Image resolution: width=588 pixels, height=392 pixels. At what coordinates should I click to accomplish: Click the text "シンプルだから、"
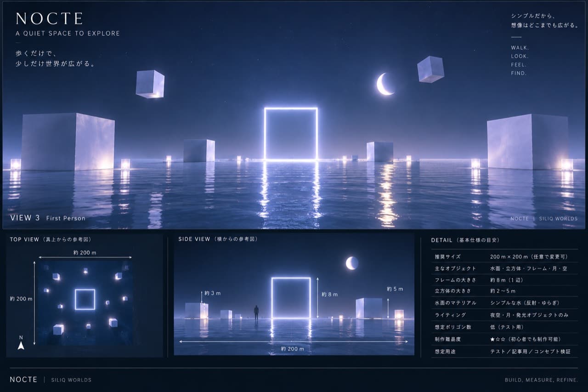click(x=535, y=16)
